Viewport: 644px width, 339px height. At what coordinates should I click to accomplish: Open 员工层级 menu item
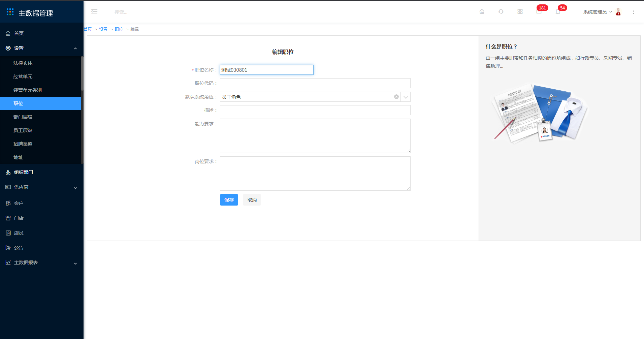click(x=40, y=130)
